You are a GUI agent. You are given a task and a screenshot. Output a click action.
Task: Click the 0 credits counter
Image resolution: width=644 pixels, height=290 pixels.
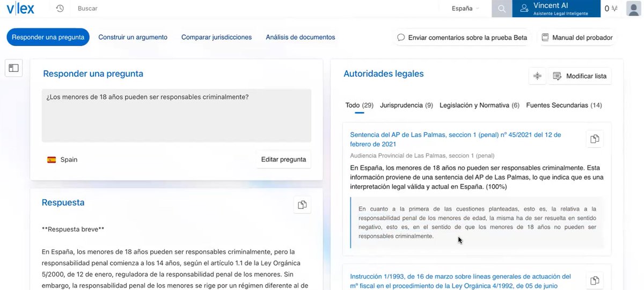pos(610,9)
